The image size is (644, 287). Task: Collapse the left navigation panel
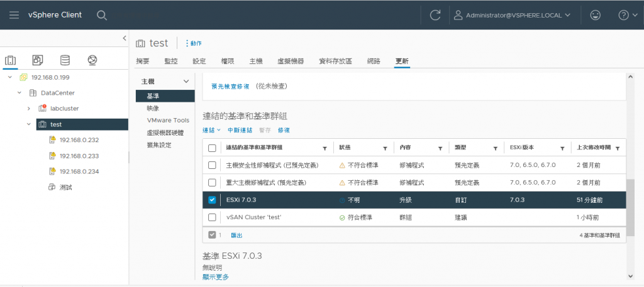point(125,38)
